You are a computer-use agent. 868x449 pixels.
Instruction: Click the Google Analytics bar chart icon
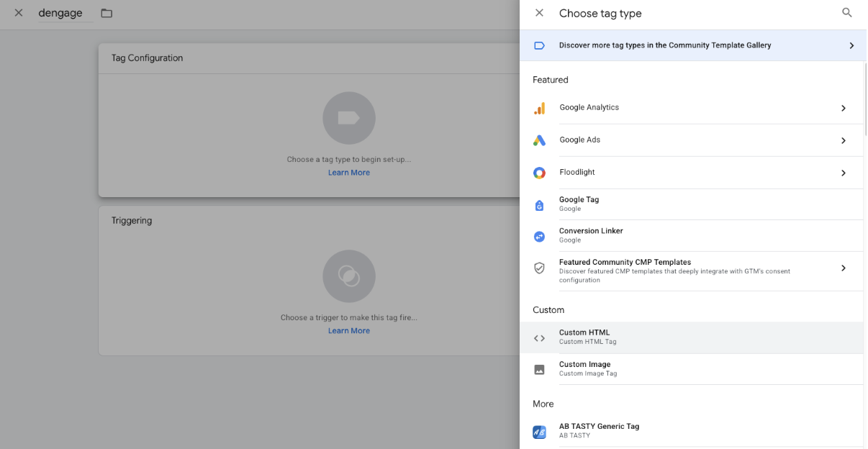539,108
